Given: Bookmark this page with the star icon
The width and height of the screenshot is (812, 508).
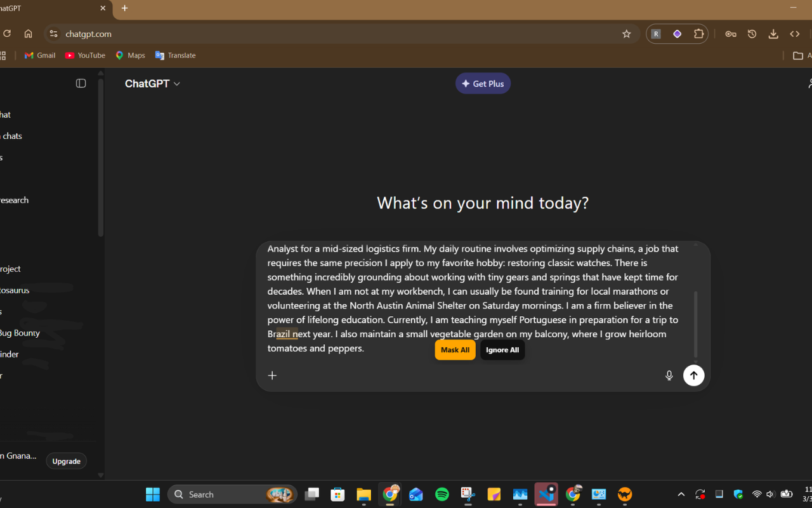Looking at the screenshot, I should (627, 34).
